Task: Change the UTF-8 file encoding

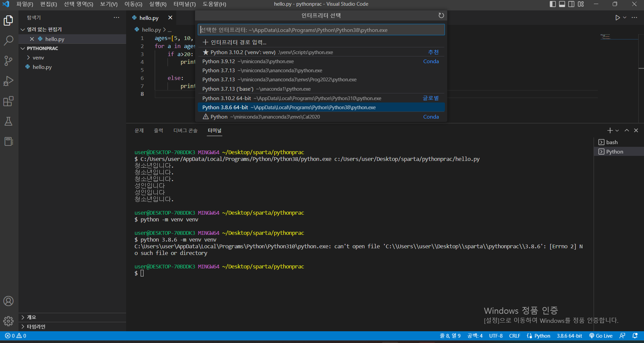Action: (x=496, y=336)
